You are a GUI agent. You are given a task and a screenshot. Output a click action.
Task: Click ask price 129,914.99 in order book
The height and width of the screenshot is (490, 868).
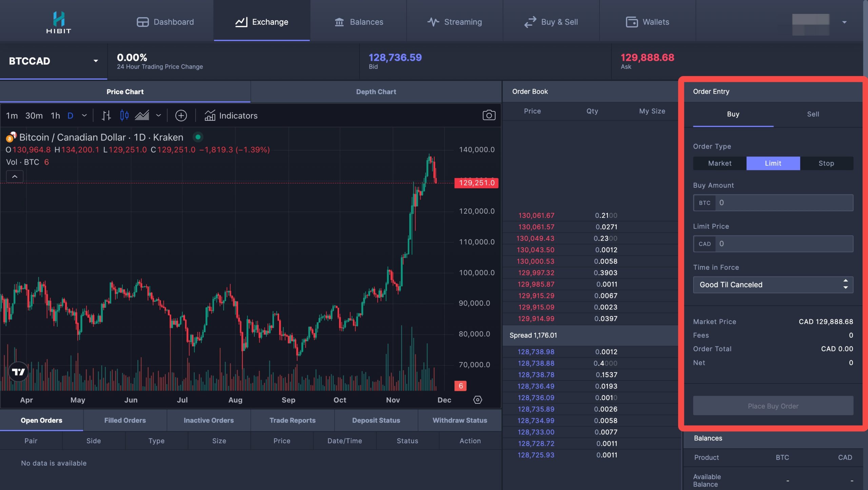[536, 319]
